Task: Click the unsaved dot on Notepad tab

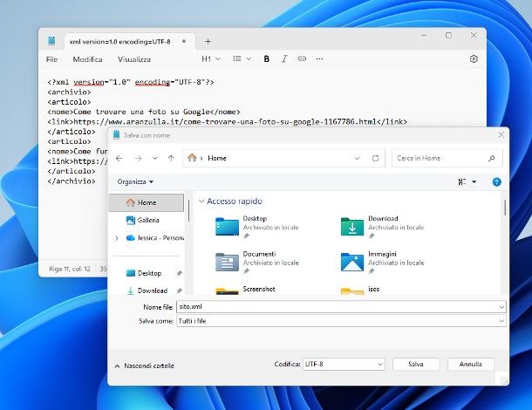Action: (184, 41)
